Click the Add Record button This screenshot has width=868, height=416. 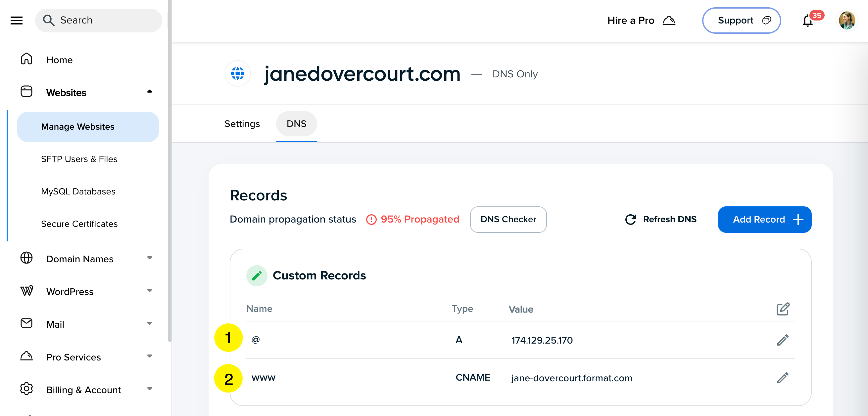tap(764, 220)
